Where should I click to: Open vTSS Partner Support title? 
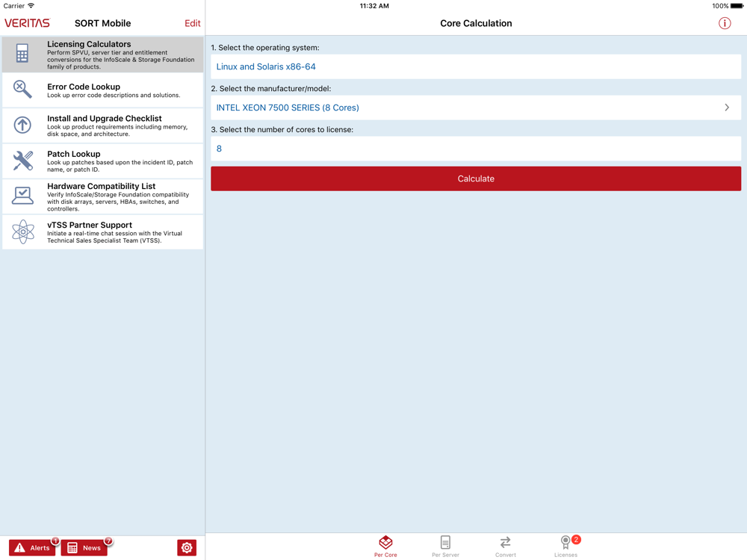pos(90,225)
